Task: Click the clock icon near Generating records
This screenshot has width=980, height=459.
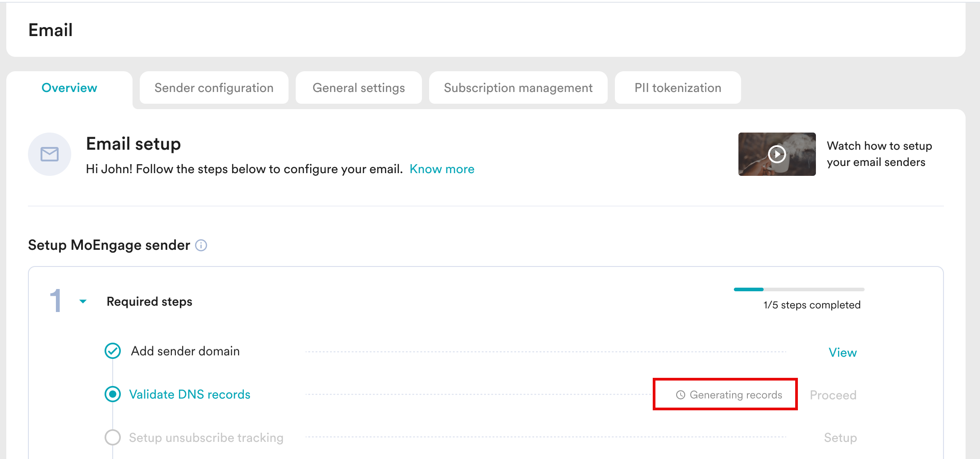Action: tap(681, 395)
